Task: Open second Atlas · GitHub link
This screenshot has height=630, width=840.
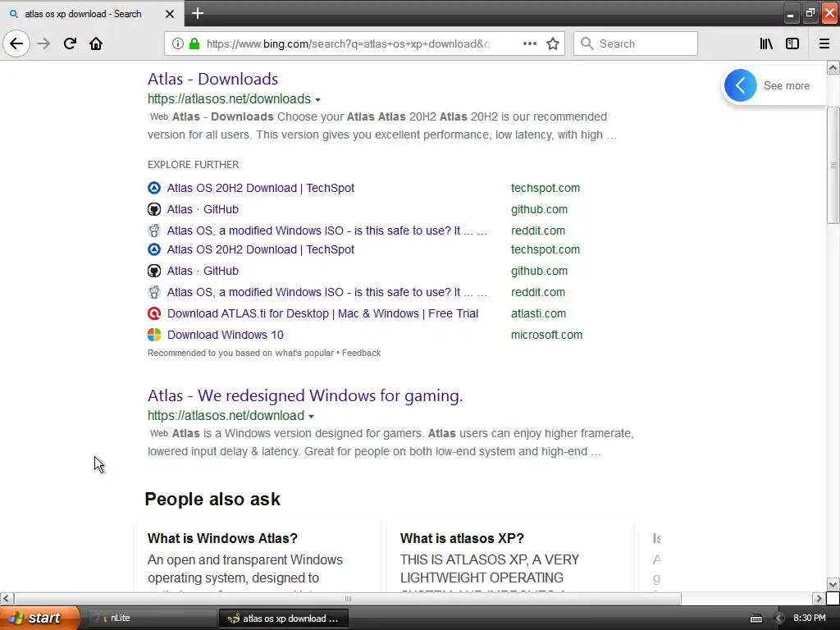Action: tap(203, 271)
